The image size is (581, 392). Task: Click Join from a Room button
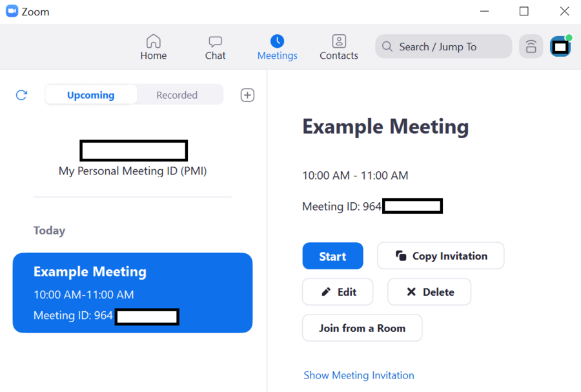(362, 328)
